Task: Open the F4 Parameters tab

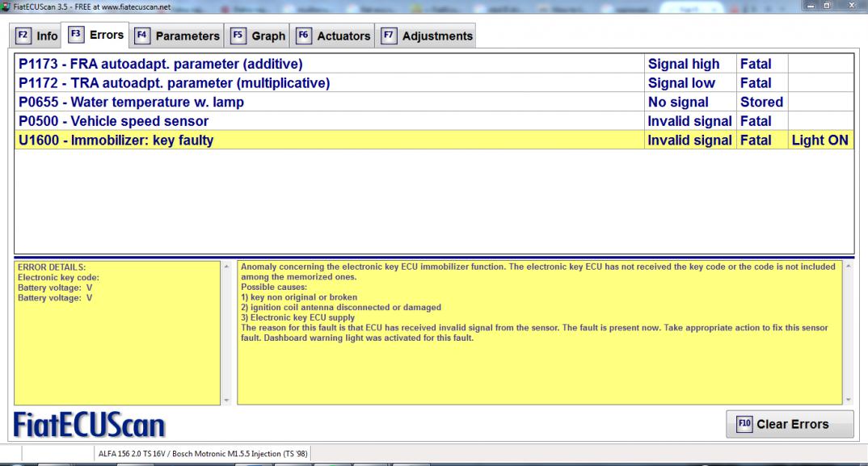Action: pyautogui.click(x=178, y=36)
